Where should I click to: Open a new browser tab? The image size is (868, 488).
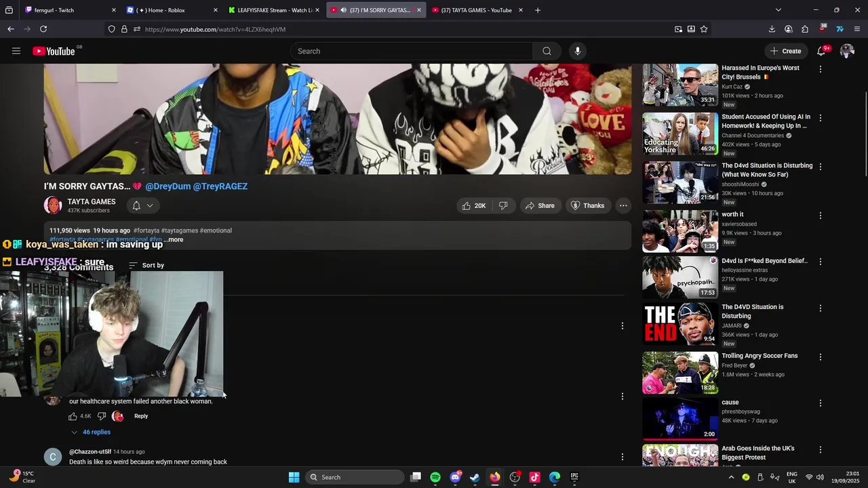pos(538,10)
